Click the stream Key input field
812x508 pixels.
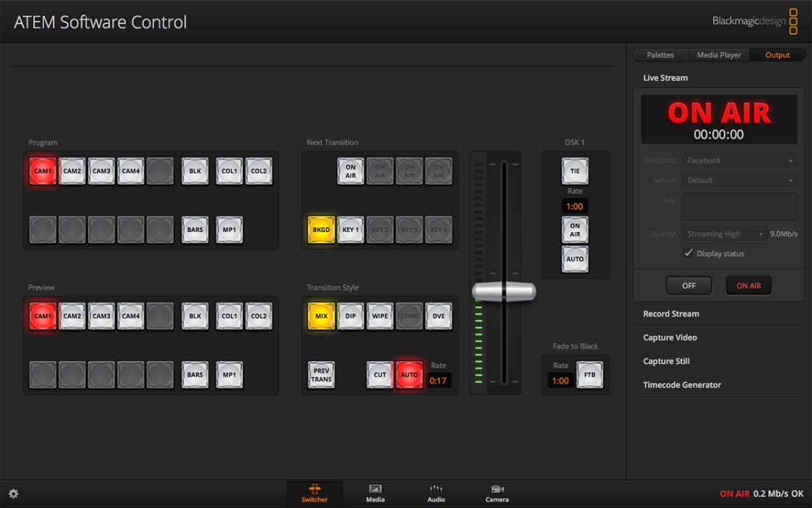point(740,206)
